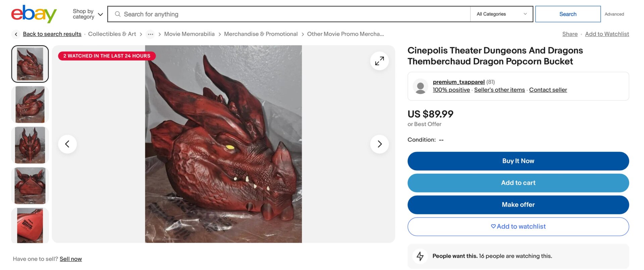This screenshot has height=270, width=644.
Task: Expand the hidden breadcrumb ellipsis
Action: tap(150, 34)
